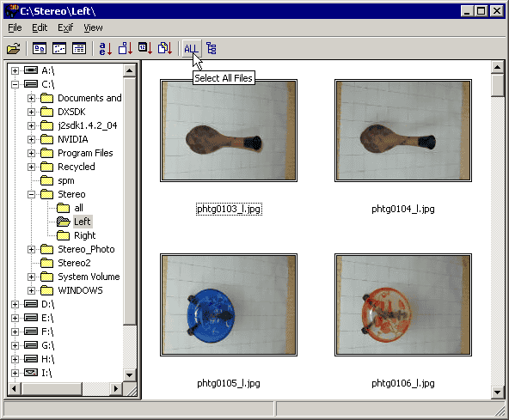Screen dimensions: 509x420
Task: Select the Stereo_Photo folder
Action: point(86,249)
